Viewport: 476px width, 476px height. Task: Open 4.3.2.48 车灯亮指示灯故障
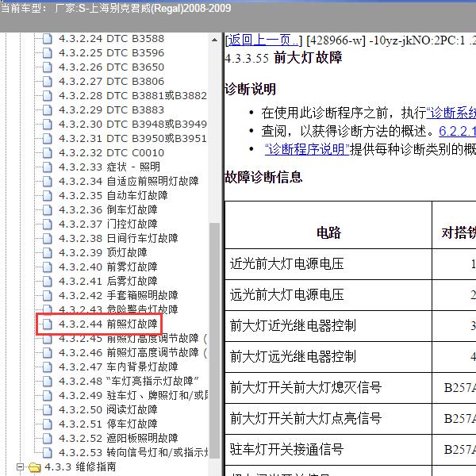[129, 382]
